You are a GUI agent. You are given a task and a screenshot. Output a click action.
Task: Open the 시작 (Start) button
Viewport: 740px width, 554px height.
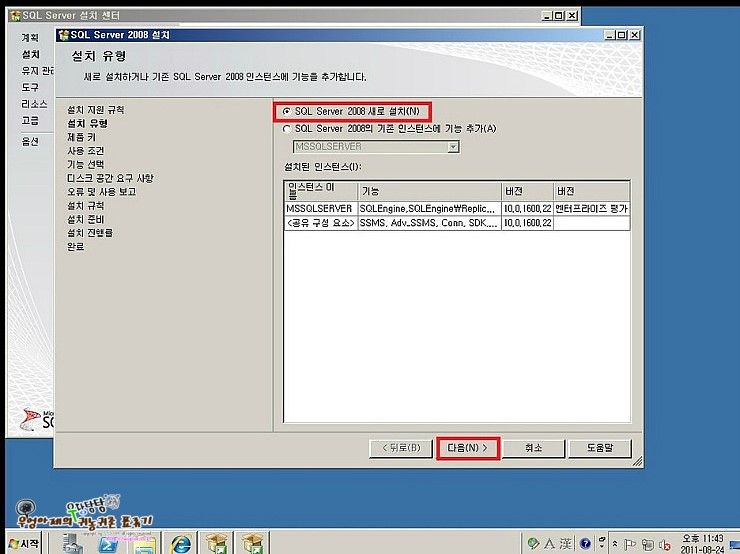(x=24, y=544)
